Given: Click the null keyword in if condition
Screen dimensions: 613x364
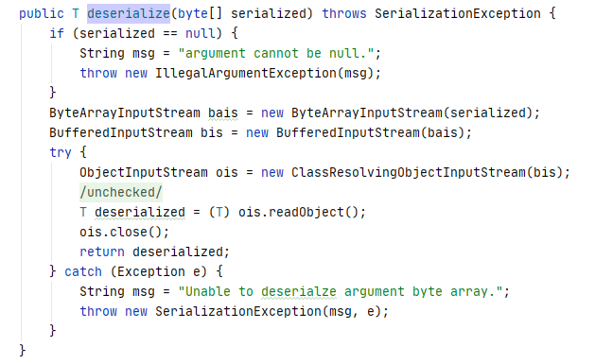Looking at the screenshot, I should coord(201,33).
